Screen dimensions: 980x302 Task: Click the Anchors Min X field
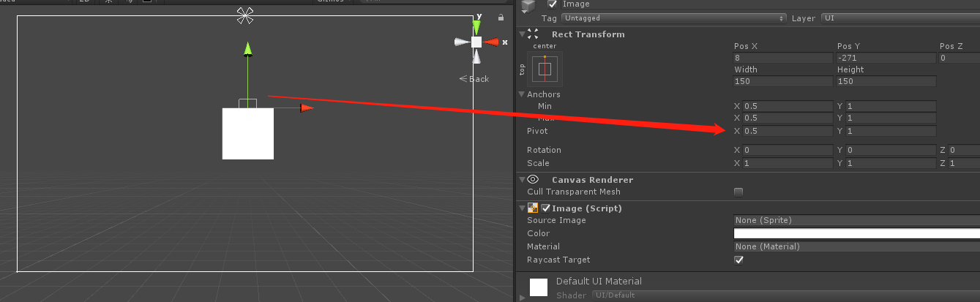(x=788, y=106)
